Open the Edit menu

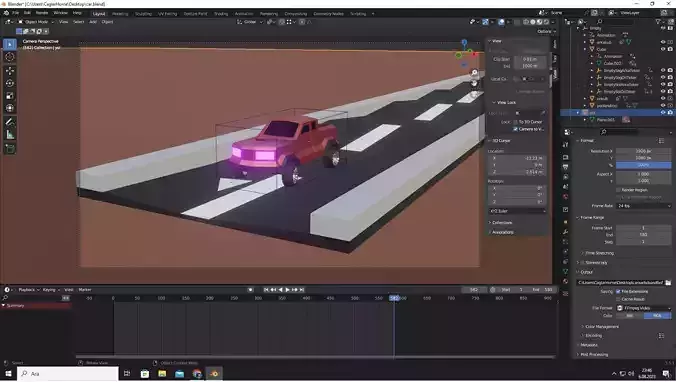coord(27,13)
